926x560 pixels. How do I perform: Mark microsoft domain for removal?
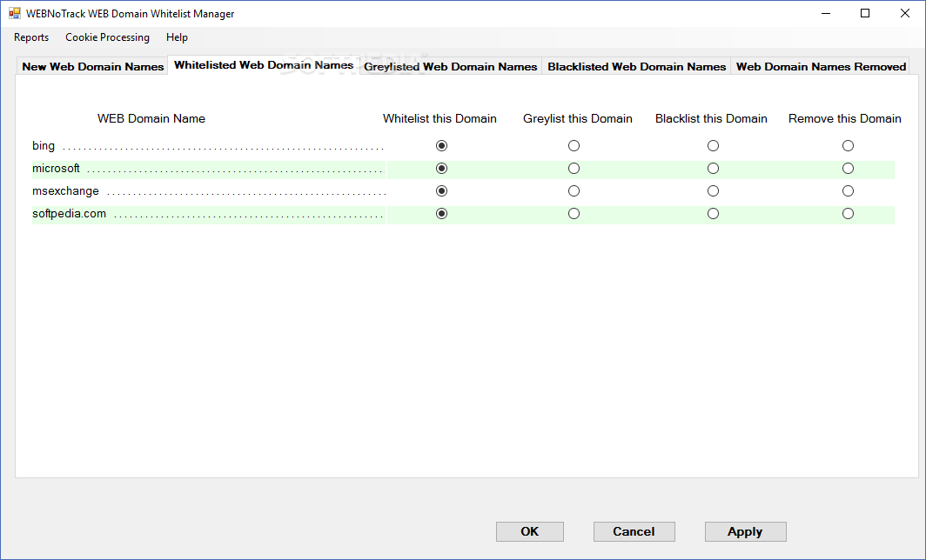[848, 168]
